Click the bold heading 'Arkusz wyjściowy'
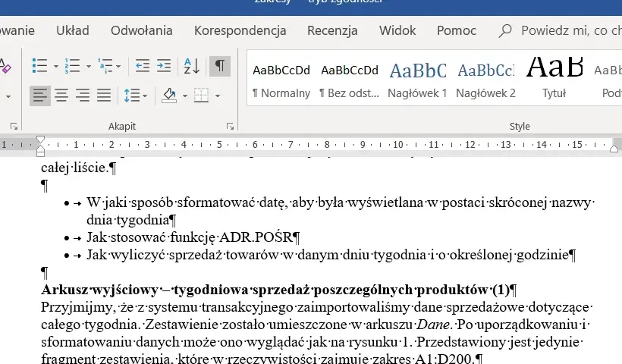622x364 pixels. [99, 290]
